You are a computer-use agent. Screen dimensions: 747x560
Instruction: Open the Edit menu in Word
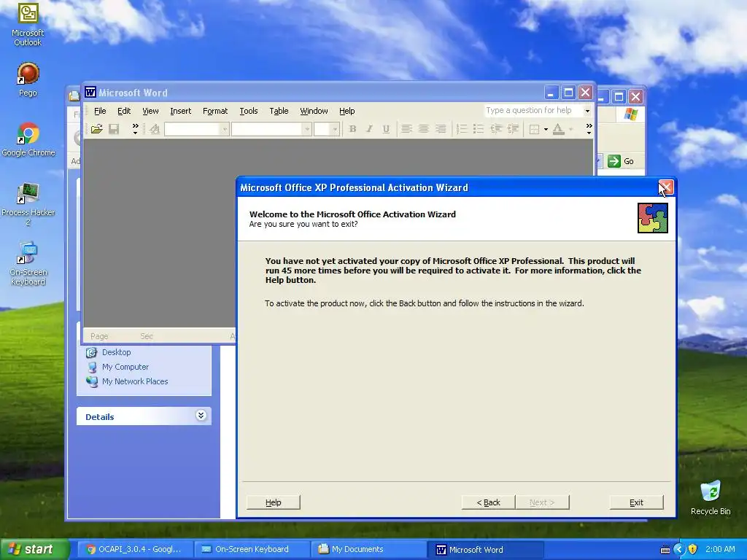point(124,111)
